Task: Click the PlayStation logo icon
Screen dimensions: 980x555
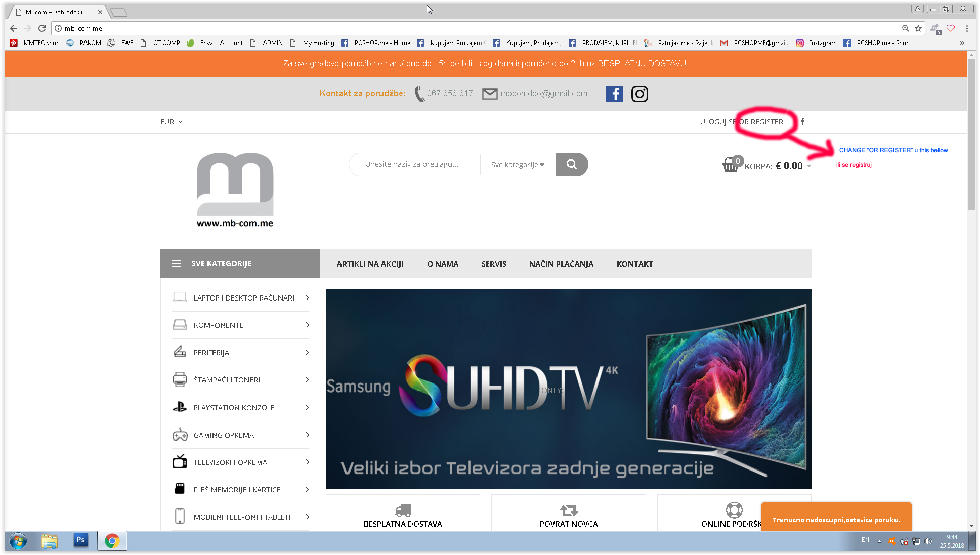Action: [x=180, y=407]
